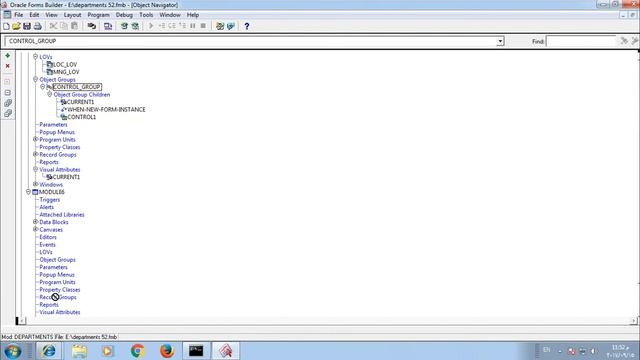640x360 pixels.
Task: Click the Go debug arrow icon
Action: click(151, 26)
